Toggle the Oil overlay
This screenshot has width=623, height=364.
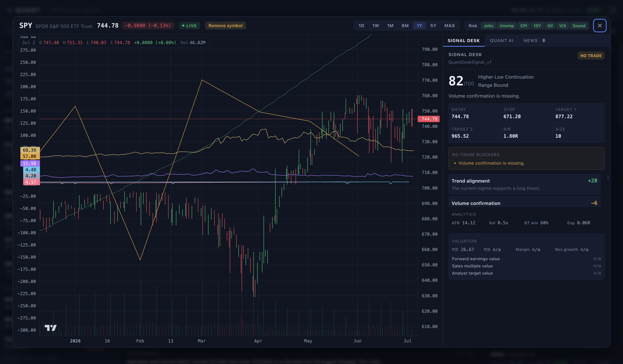point(550,26)
